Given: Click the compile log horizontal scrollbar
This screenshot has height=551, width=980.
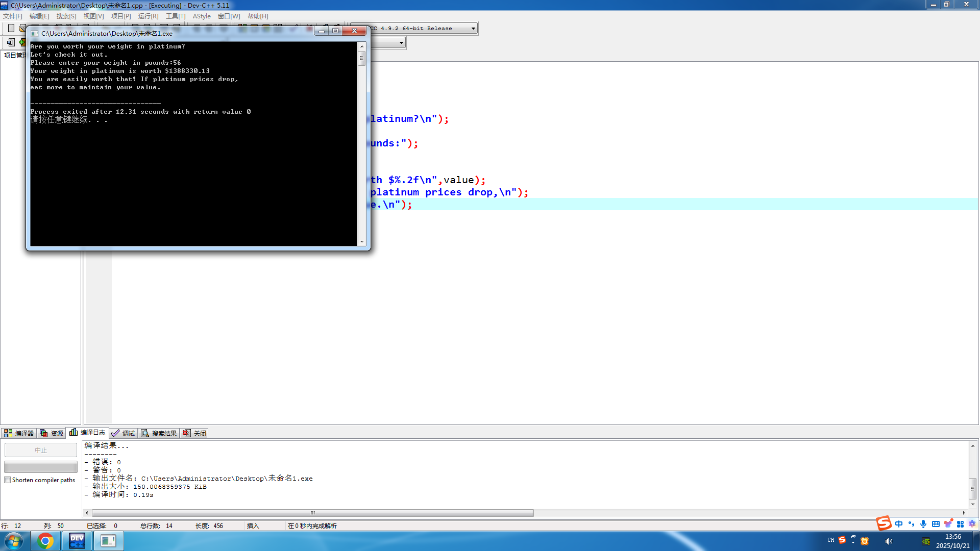Looking at the screenshot, I should (x=312, y=513).
